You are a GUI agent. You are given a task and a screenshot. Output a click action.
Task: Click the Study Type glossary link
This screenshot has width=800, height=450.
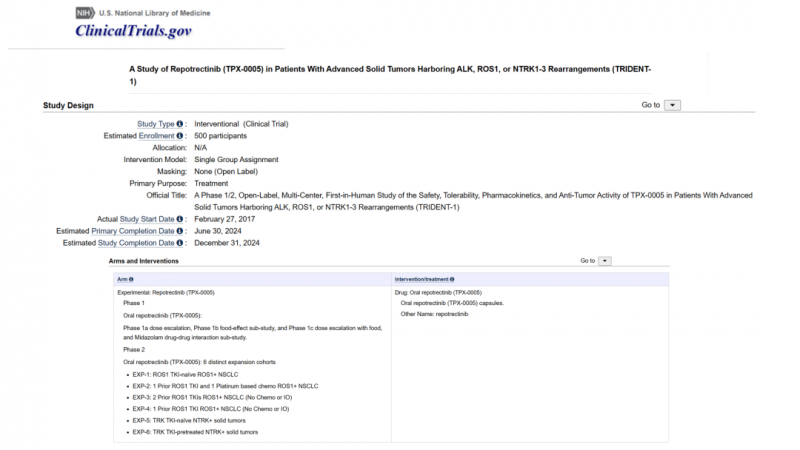155,124
